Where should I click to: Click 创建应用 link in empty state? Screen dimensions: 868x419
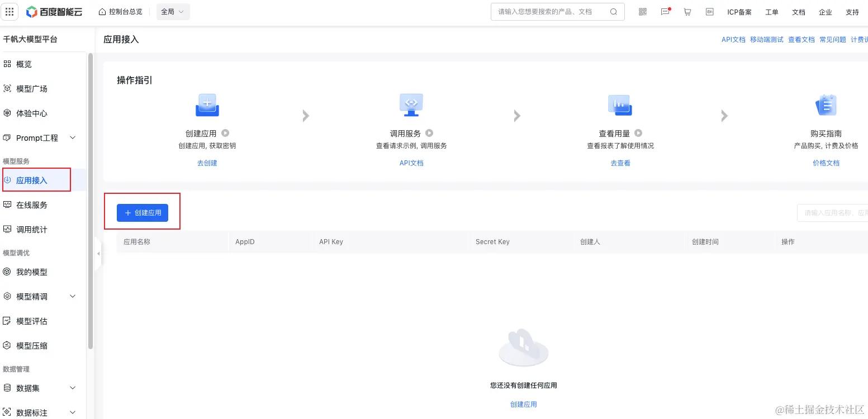[x=524, y=404]
